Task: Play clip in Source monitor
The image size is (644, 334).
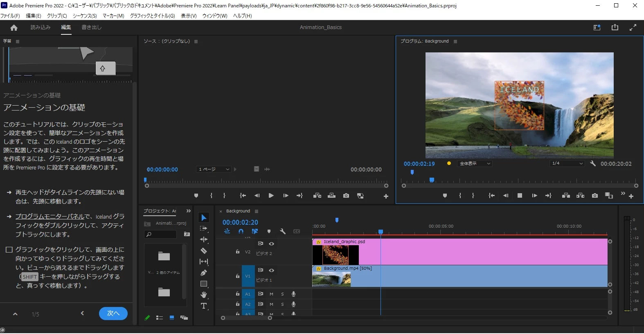Action: coord(271,196)
